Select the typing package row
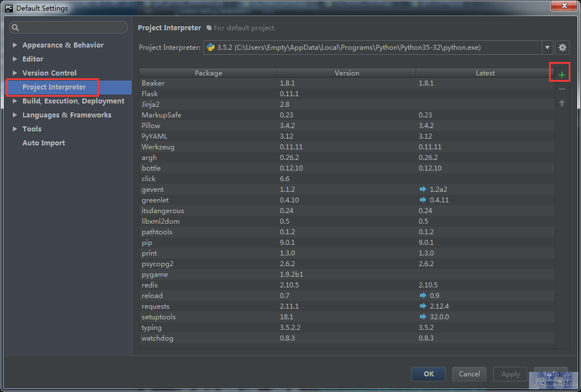Image resolution: width=581 pixels, height=392 pixels. (x=347, y=328)
